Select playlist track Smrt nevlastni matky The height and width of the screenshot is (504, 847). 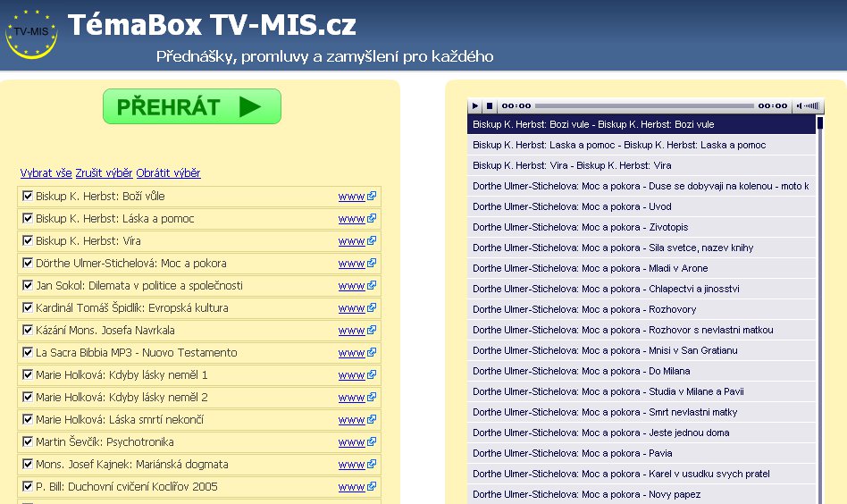click(x=642, y=412)
